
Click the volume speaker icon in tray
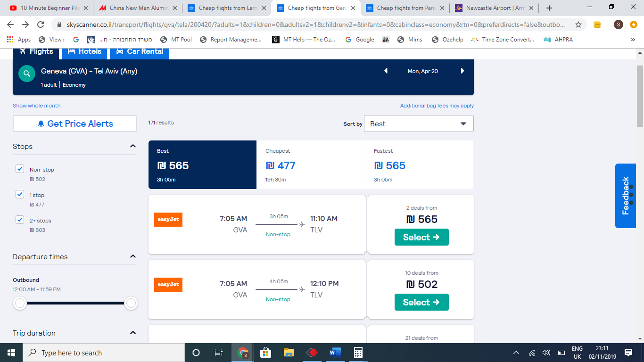coord(546,353)
